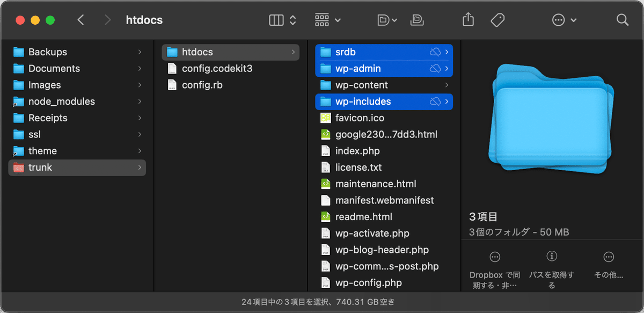Open the group-by grid dropdown

click(x=327, y=20)
